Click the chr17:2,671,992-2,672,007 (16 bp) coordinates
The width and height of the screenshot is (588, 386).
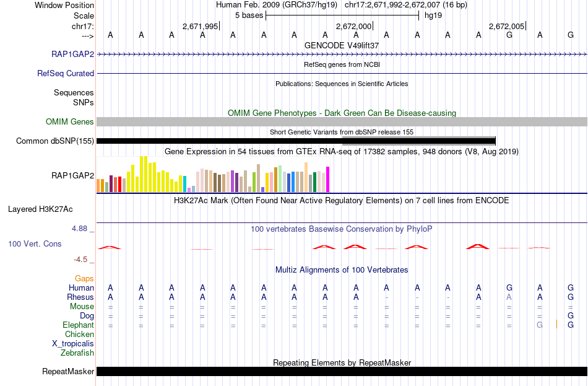406,5
